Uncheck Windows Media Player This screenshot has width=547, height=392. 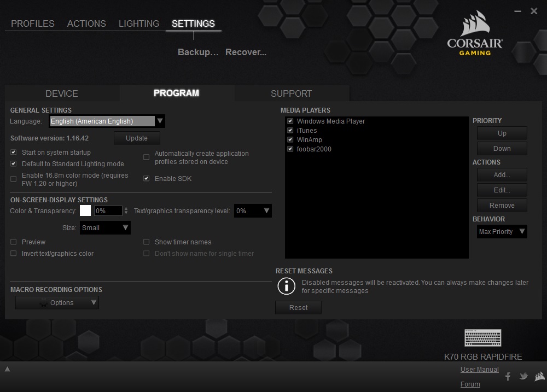pyautogui.click(x=290, y=121)
